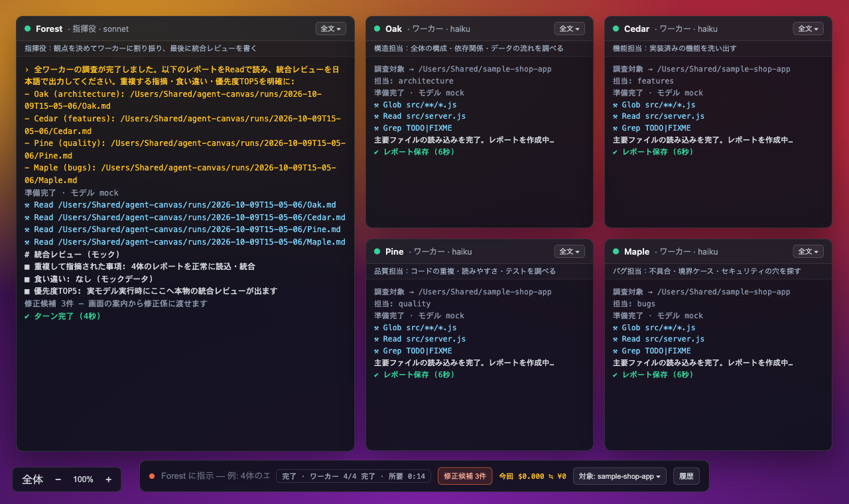Click the 100% zoom level
Viewport: 849px width, 504px height.
pyautogui.click(x=83, y=479)
